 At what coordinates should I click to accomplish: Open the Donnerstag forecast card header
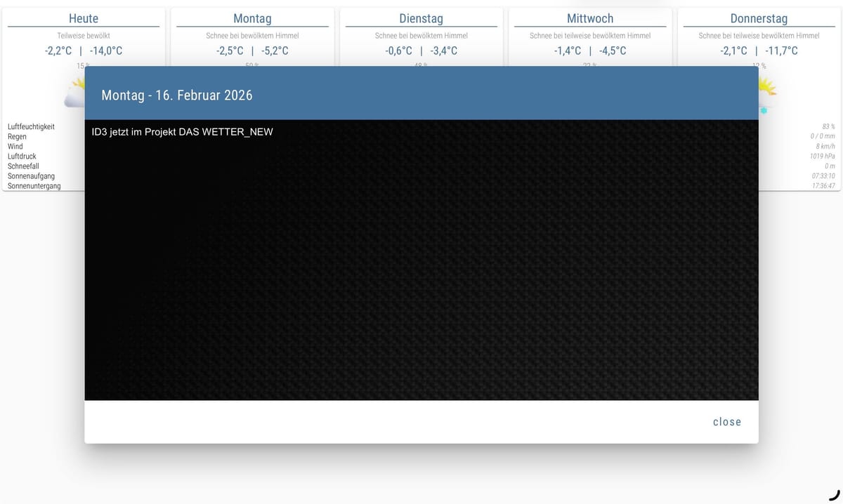tap(759, 18)
